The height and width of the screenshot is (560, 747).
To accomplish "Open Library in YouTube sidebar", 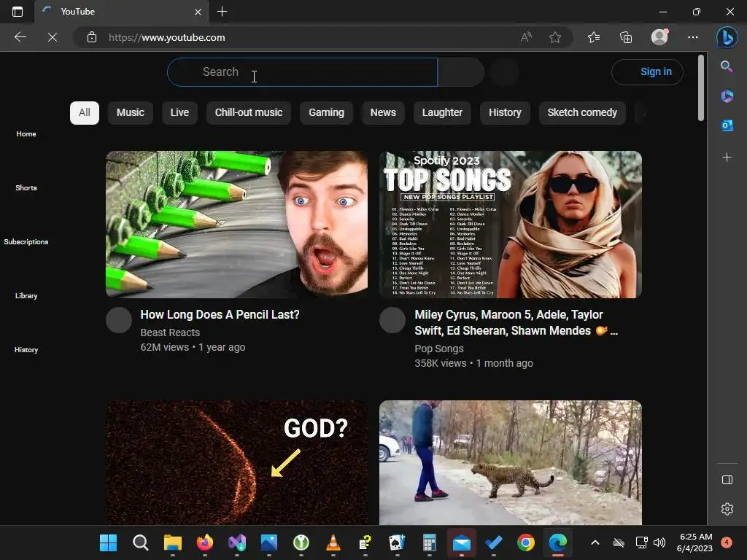I will pyautogui.click(x=26, y=296).
